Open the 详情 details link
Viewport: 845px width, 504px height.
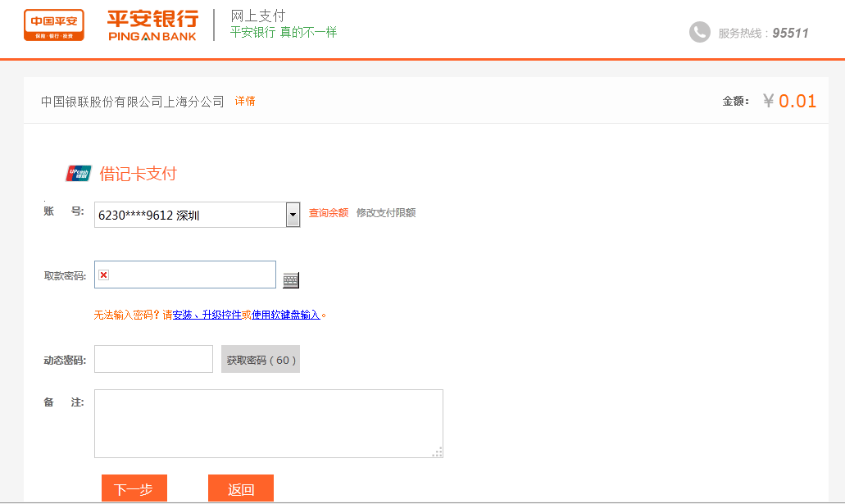[x=245, y=101]
